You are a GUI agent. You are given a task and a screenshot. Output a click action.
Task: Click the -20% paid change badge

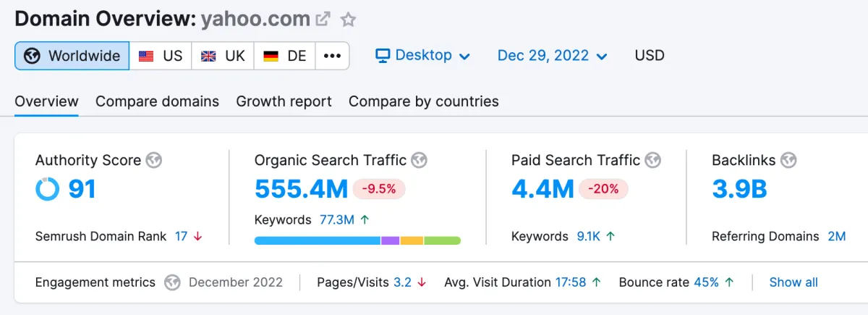click(x=603, y=190)
